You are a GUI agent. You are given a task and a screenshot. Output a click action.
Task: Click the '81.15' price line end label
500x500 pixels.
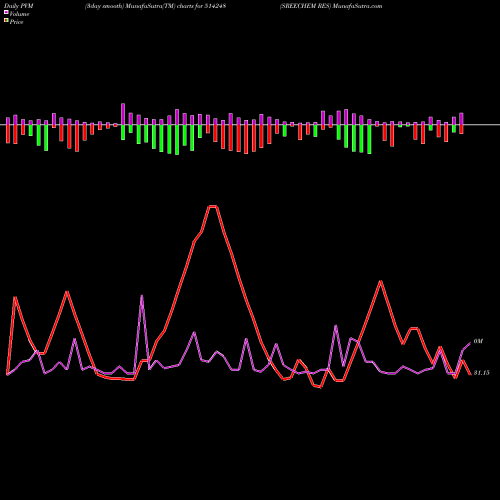pyautogui.click(x=481, y=373)
